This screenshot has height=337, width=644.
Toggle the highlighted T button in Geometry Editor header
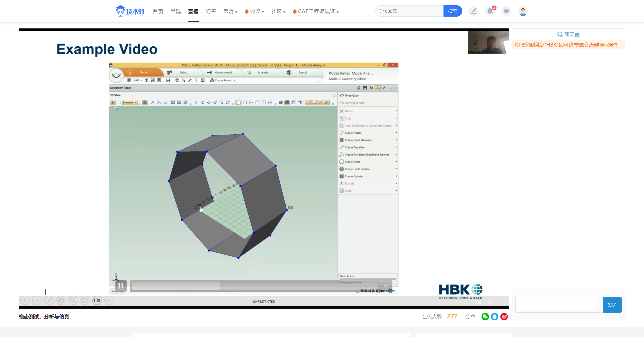tap(377, 88)
